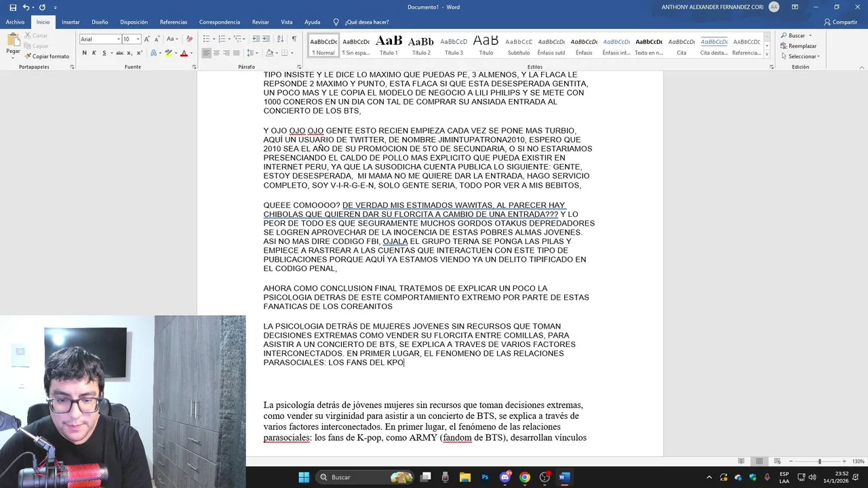Open the Archivo tab
This screenshot has width=868, height=488.
pos(15,22)
